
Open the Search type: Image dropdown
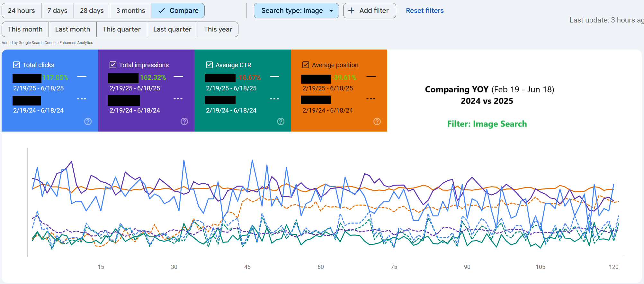(296, 11)
